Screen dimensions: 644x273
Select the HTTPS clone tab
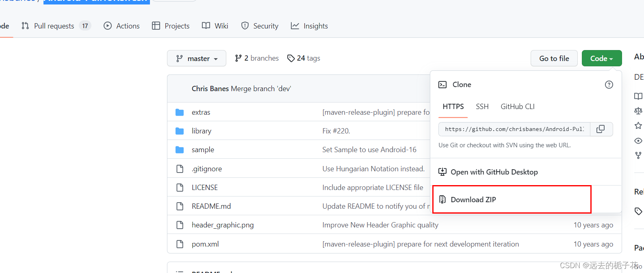pyautogui.click(x=453, y=107)
